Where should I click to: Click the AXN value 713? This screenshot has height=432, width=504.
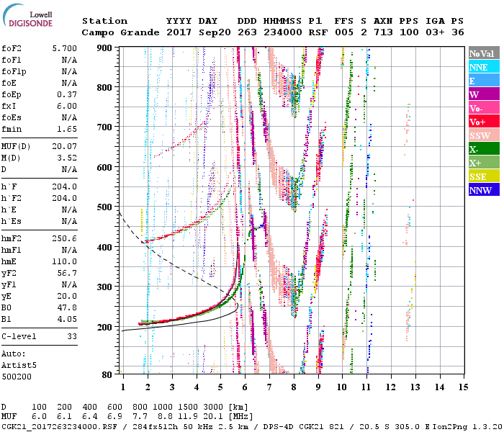coord(383,32)
